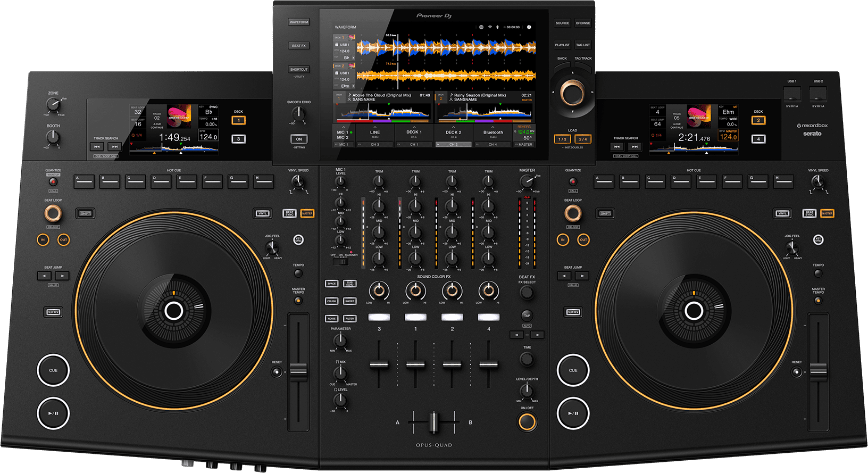The width and height of the screenshot is (868, 473).
Task: Toggle the Smooth Echo ON button
Action: coord(299,139)
